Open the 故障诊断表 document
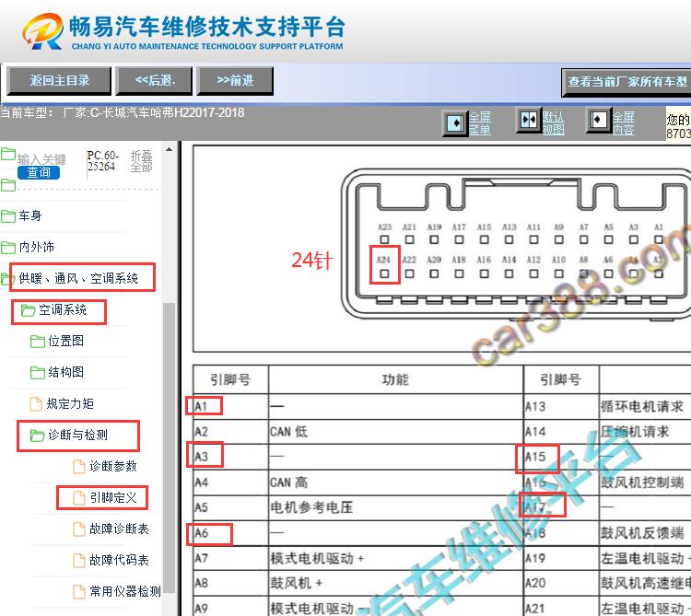691x616 pixels. (119, 529)
